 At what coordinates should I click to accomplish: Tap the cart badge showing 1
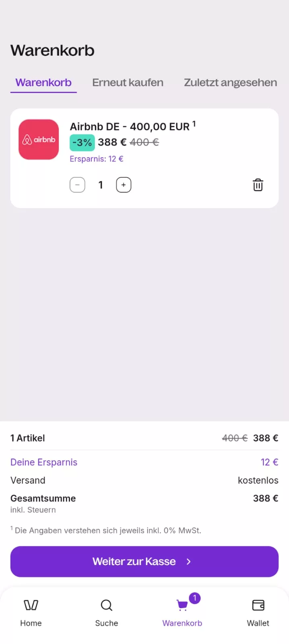pyautogui.click(x=195, y=598)
